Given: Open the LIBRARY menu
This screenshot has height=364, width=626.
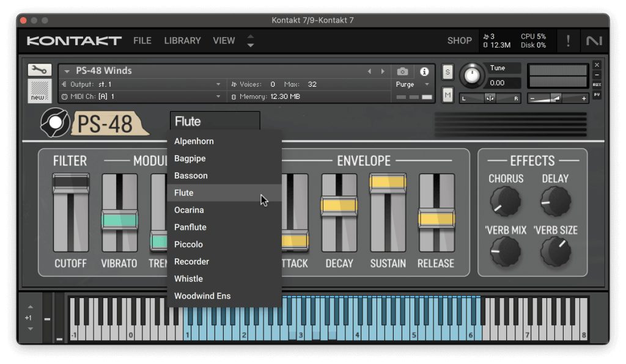Looking at the screenshot, I should point(182,40).
